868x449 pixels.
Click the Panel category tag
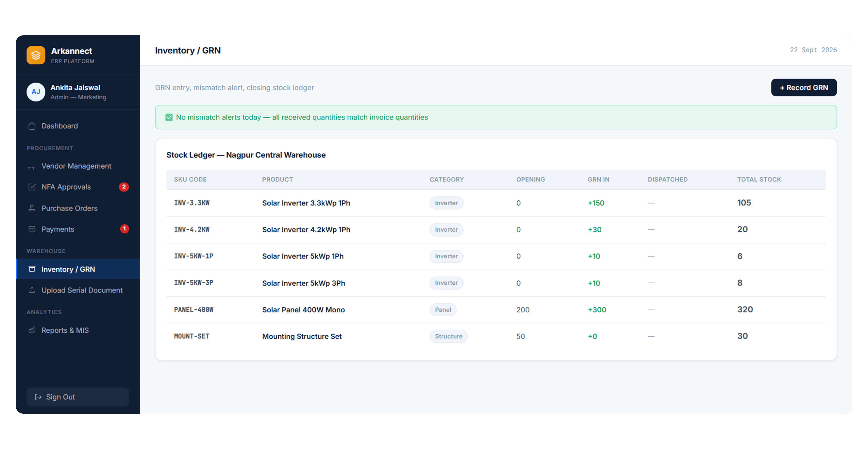(x=443, y=310)
